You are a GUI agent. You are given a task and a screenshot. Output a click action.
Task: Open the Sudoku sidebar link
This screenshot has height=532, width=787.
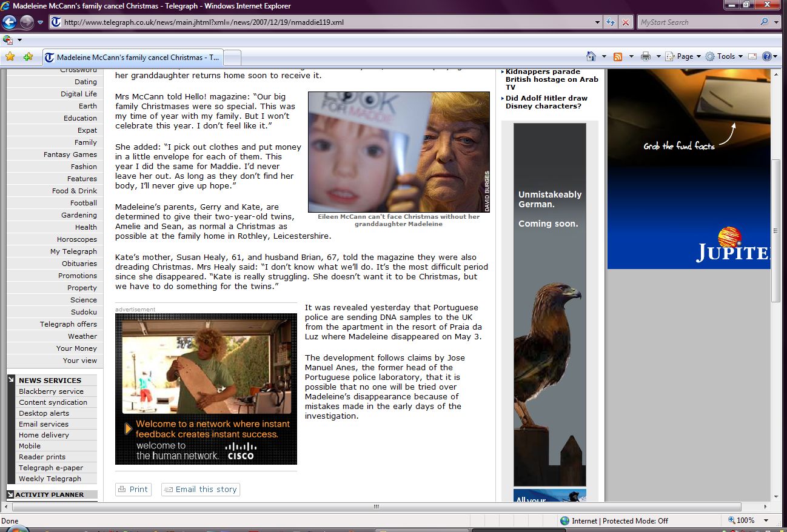pyautogui.click(x=84, y=312)
